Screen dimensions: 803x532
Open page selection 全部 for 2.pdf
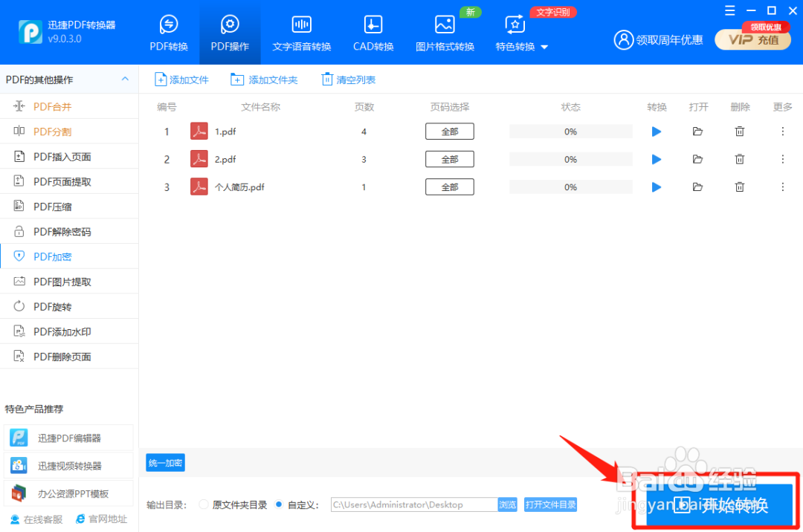point(450,159)
